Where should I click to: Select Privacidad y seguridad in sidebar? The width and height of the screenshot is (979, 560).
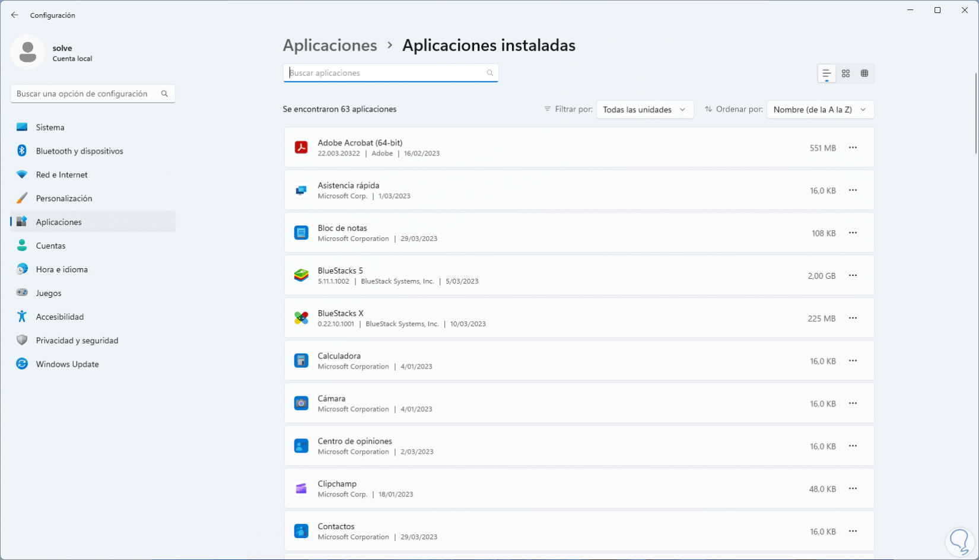point(77,341)
